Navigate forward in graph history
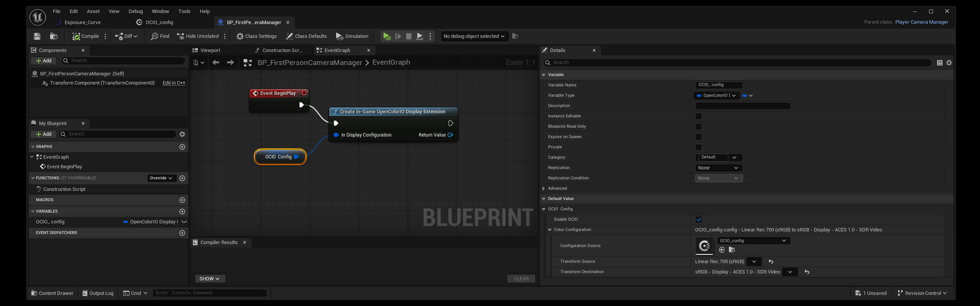 (x=230, y=63)
